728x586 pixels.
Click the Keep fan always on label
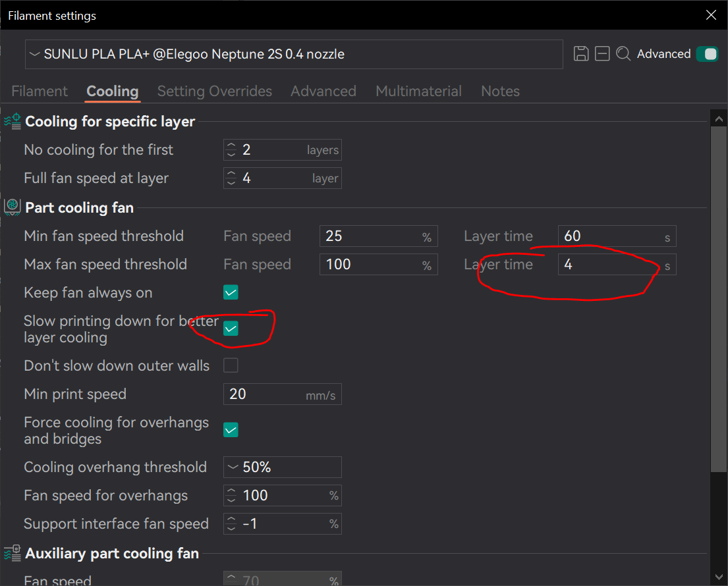click(88, 293)
